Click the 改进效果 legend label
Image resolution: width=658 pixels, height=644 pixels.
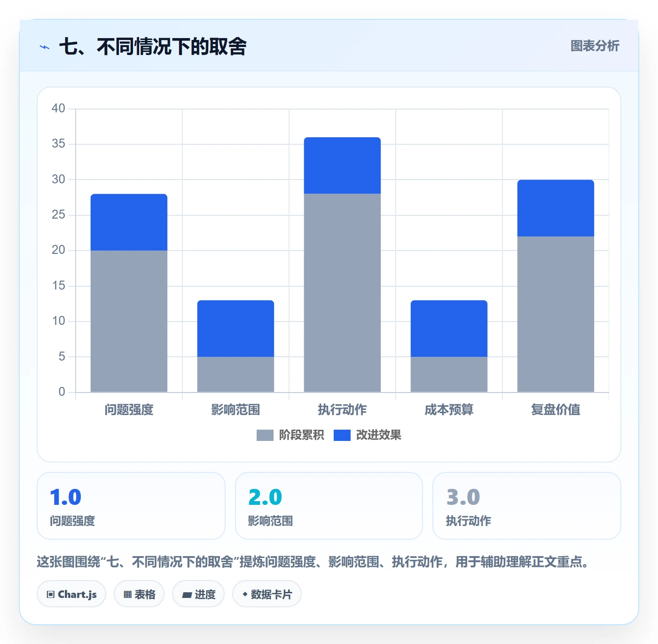pyautogui.click(x=378, y=435)
